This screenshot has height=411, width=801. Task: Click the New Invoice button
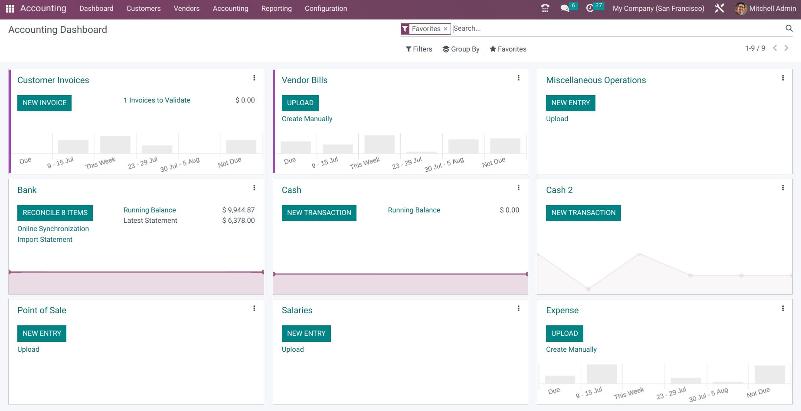click(x=44, y=102)
